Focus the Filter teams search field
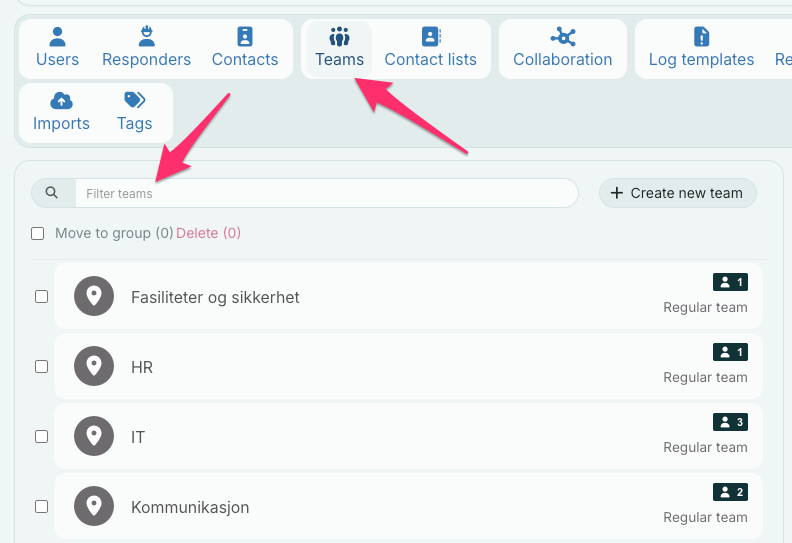 (x=325, y=193)
